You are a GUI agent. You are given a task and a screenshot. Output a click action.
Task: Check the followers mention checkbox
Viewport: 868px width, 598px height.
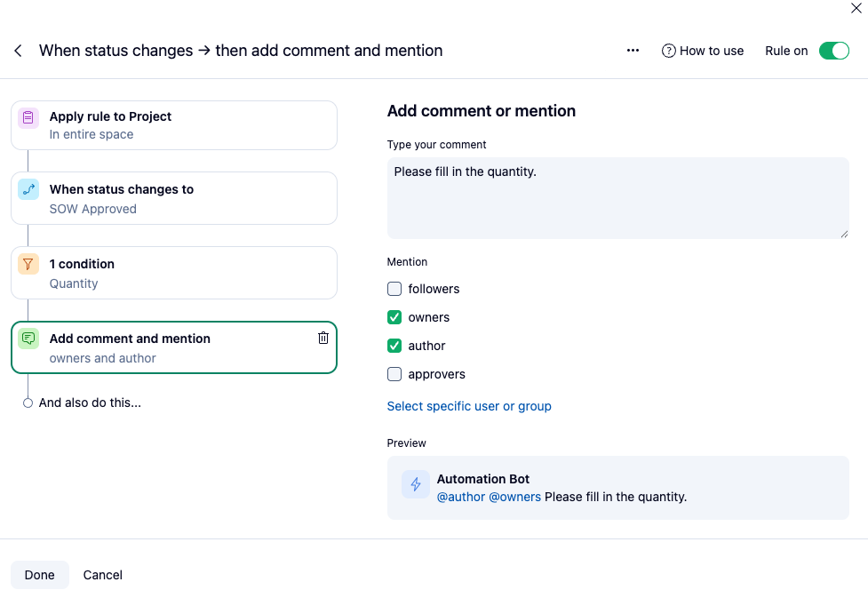394,289
